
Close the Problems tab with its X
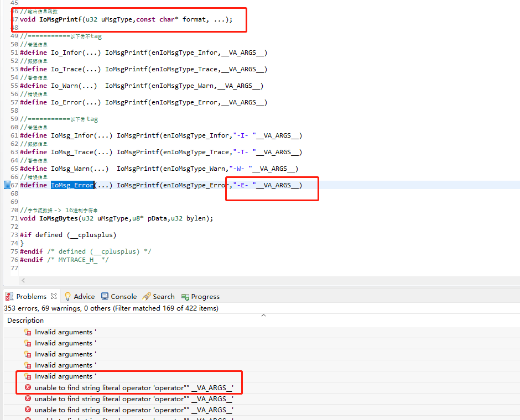click(54, 296)
